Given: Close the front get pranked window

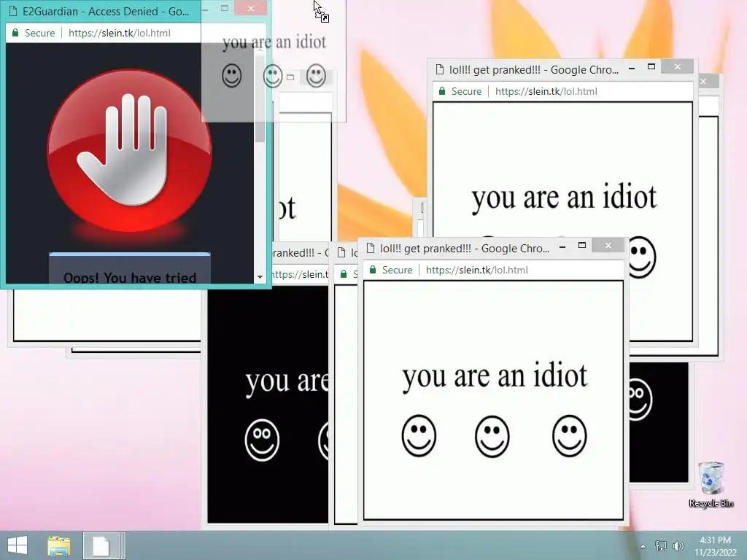Looking at the screenshot, I should coord(608,245).
